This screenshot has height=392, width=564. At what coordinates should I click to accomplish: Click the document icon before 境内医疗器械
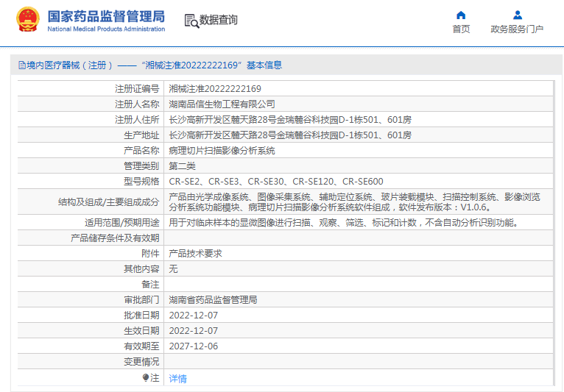pos(21,65)
